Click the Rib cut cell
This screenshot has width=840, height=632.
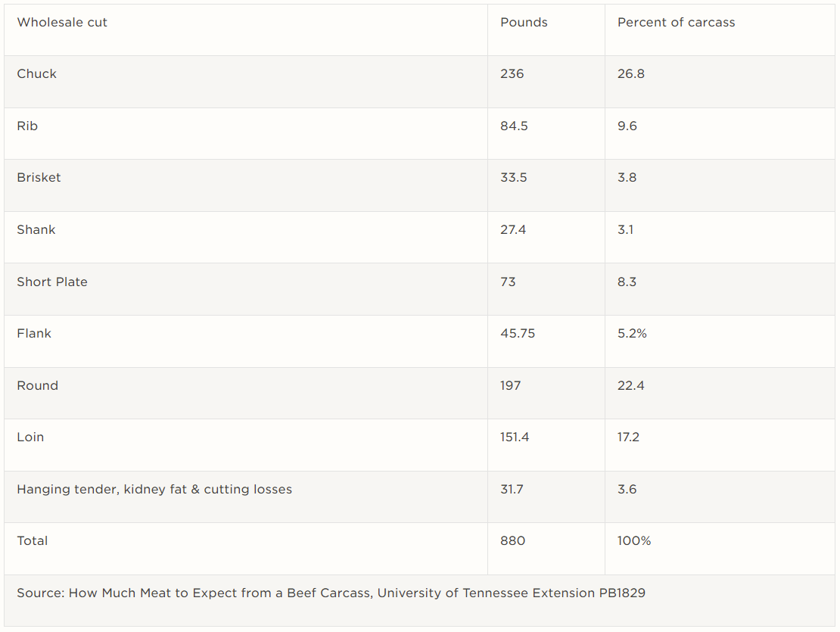[x=27, y=126]
